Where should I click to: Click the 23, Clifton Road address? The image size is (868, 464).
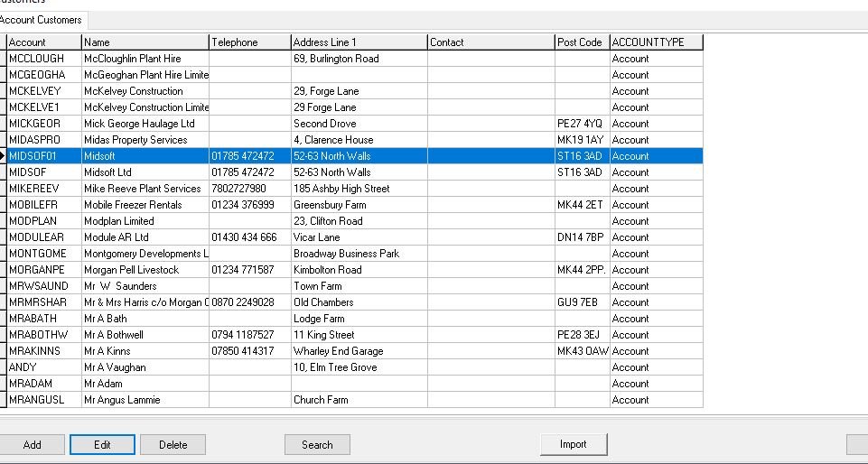[x=359, y=221]
